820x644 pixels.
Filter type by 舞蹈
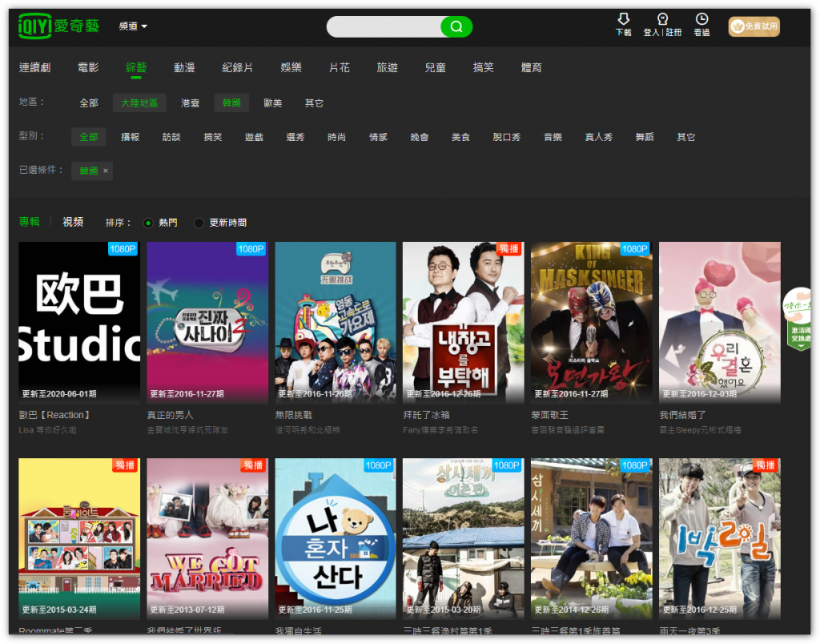[645, 137]
